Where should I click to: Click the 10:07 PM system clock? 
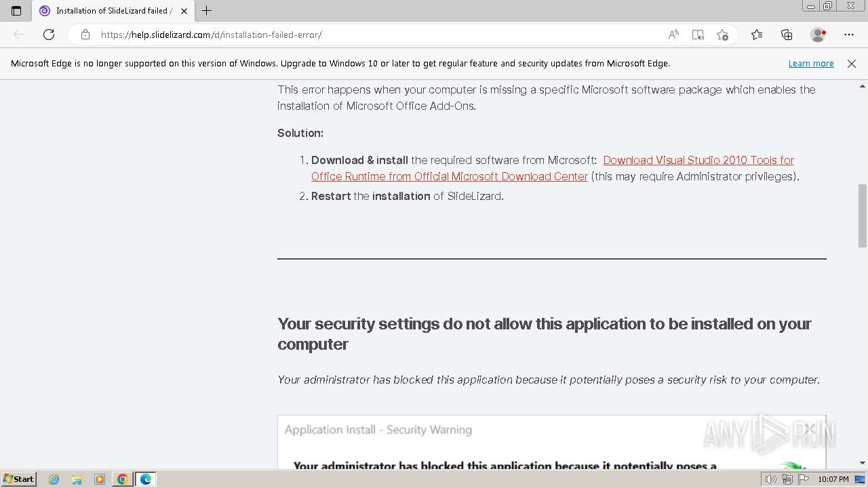[833, 479]
